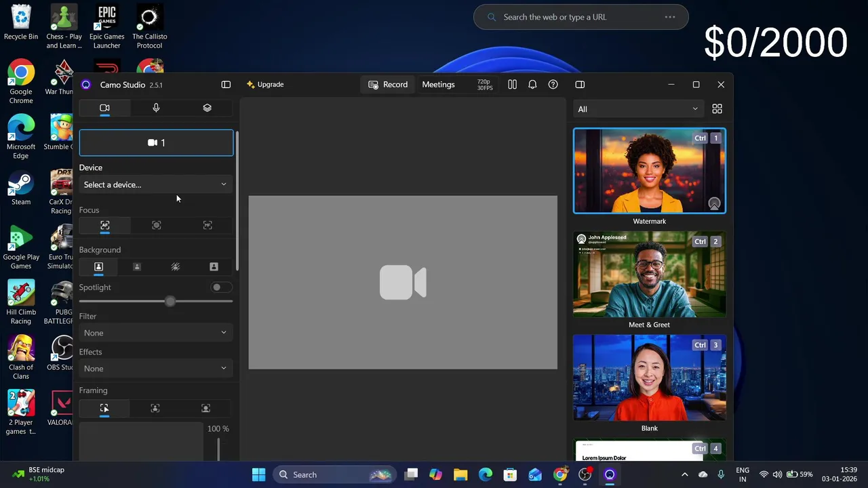The height and width of the screenshot is (488, 868).
Task: Open Microsoft Edge from the taskbar
Action: tap(486, 474)
